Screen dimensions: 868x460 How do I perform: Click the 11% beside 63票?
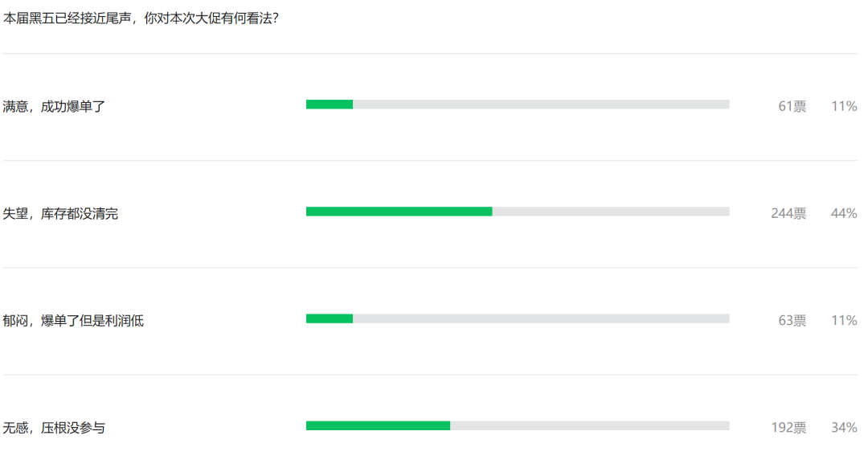[844, 320]
